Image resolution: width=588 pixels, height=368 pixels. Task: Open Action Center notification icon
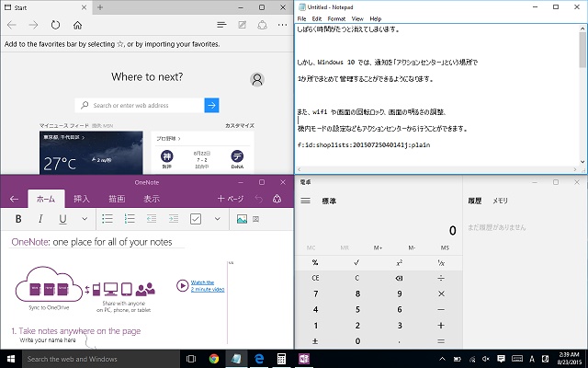tap(501, 359)
